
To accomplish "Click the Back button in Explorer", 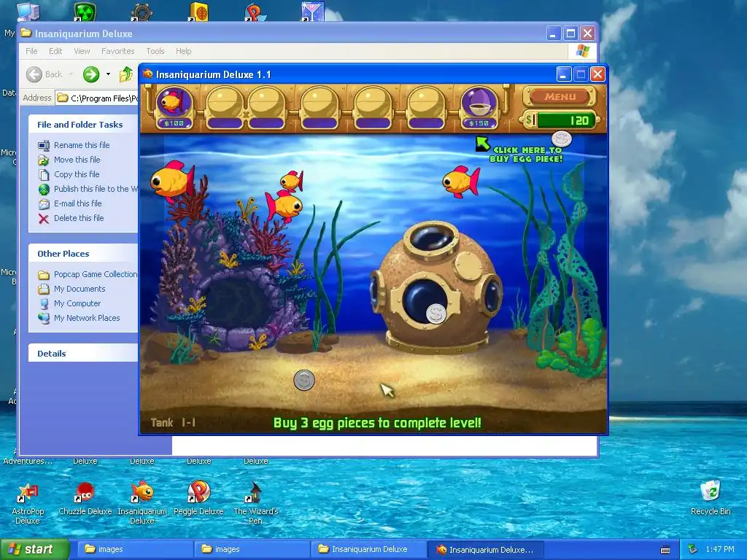I will [44, 74].
